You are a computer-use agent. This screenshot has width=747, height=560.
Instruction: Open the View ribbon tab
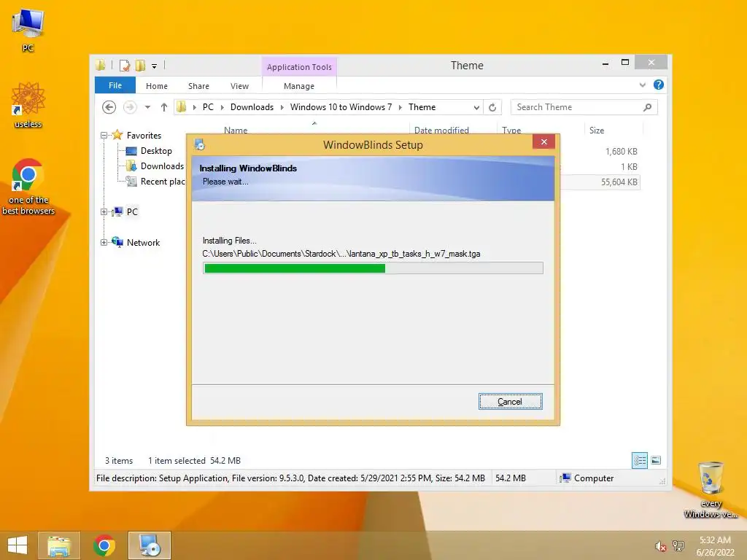click(x=239, y=86)
